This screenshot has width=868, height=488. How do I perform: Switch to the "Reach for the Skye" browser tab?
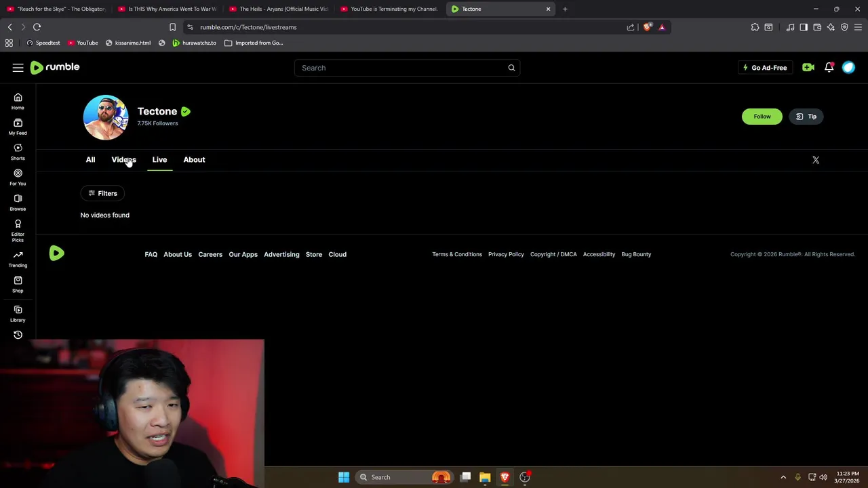56,9
